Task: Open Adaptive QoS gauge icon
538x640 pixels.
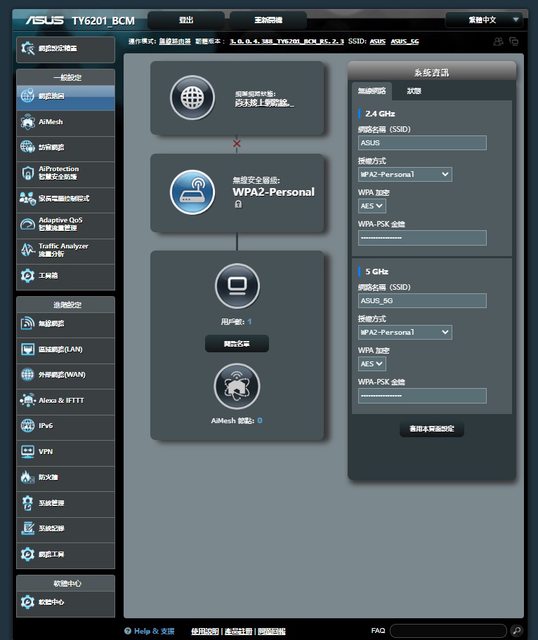Action: tap(27, 224)
